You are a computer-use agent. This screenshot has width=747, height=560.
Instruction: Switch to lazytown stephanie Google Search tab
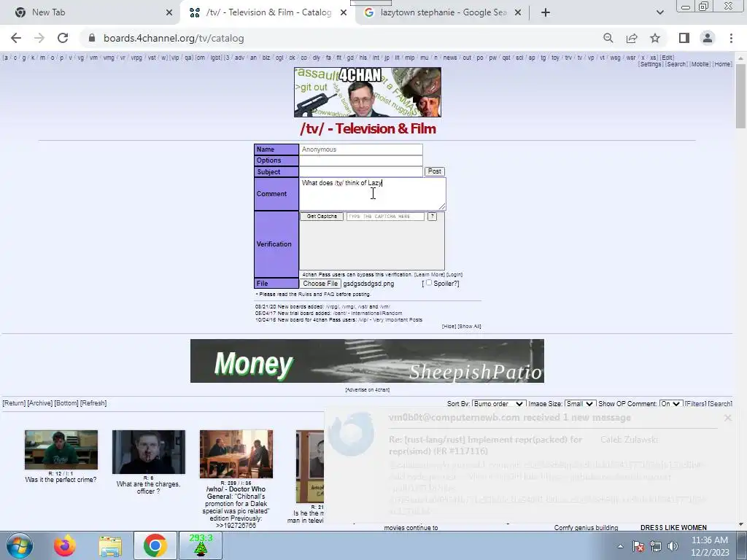(x=442, y=13)
